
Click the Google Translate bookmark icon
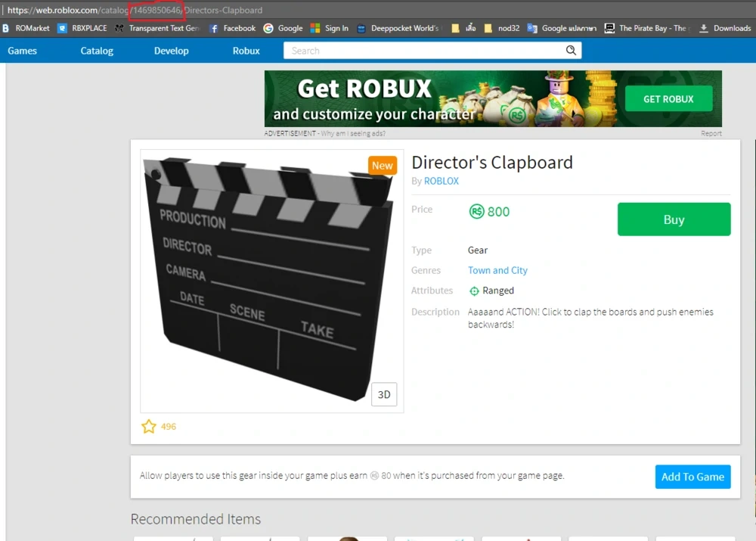pyautogui.click(x=532, y=29)
